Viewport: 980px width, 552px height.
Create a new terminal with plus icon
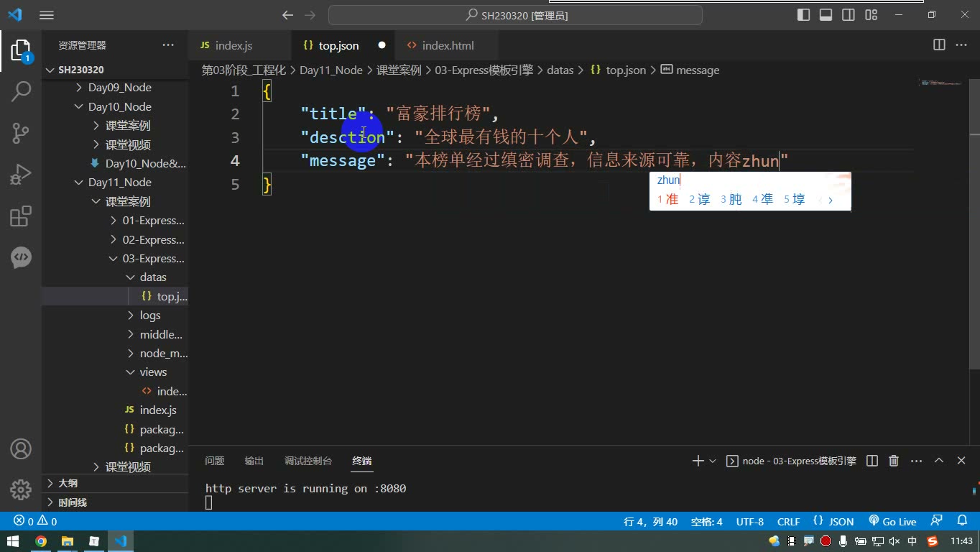point(698,461)
